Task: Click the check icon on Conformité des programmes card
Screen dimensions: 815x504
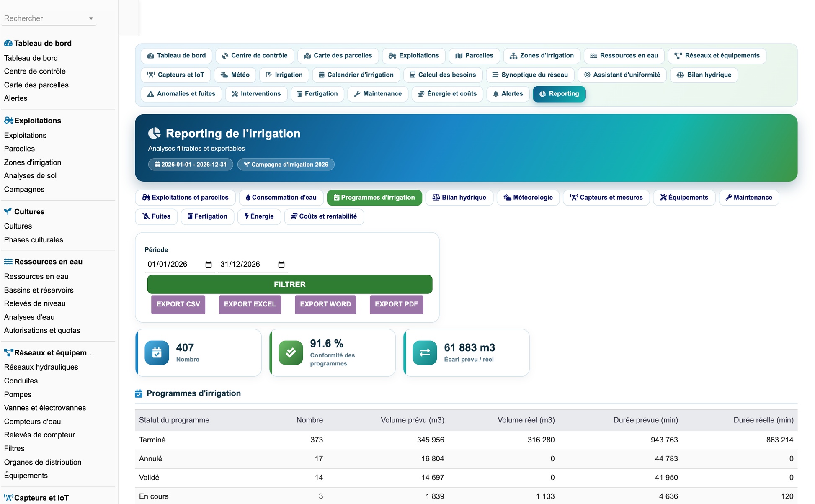Action: 291,353
